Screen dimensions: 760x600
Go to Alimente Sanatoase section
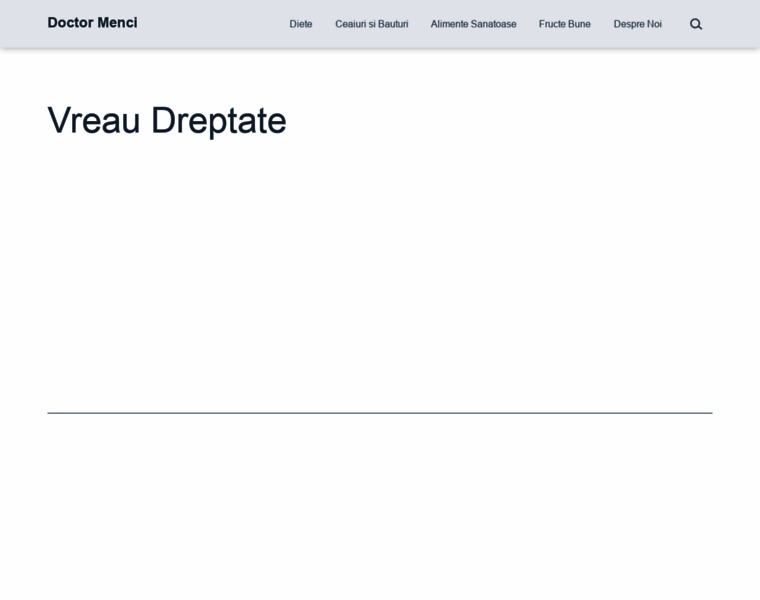pos(473,24)
